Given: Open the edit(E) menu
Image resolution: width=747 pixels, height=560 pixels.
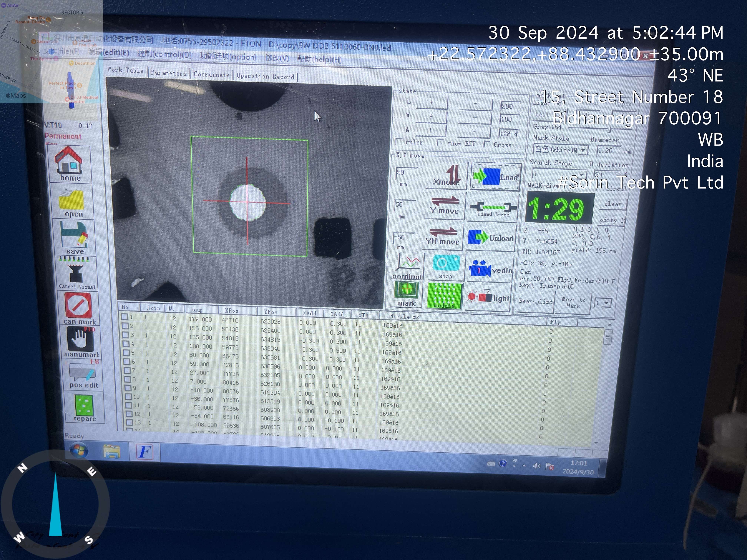Looking at the screenshot, I should point(109,53).
